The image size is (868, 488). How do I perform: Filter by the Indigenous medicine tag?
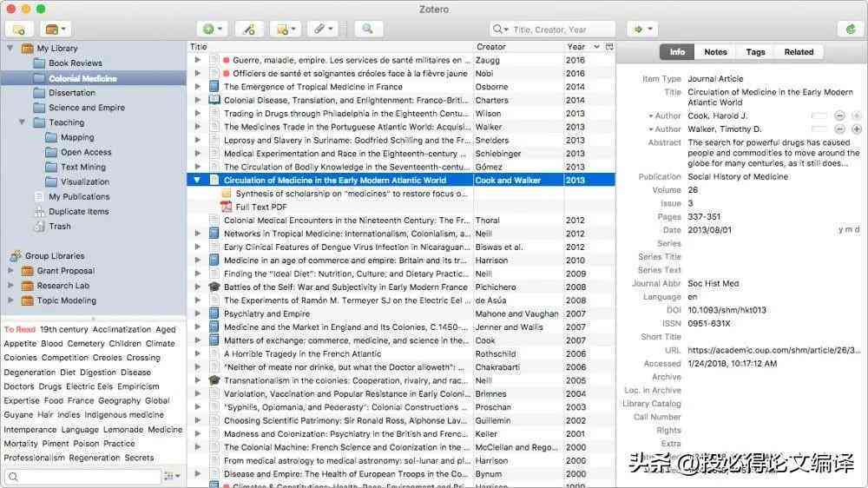click(124, 414)
